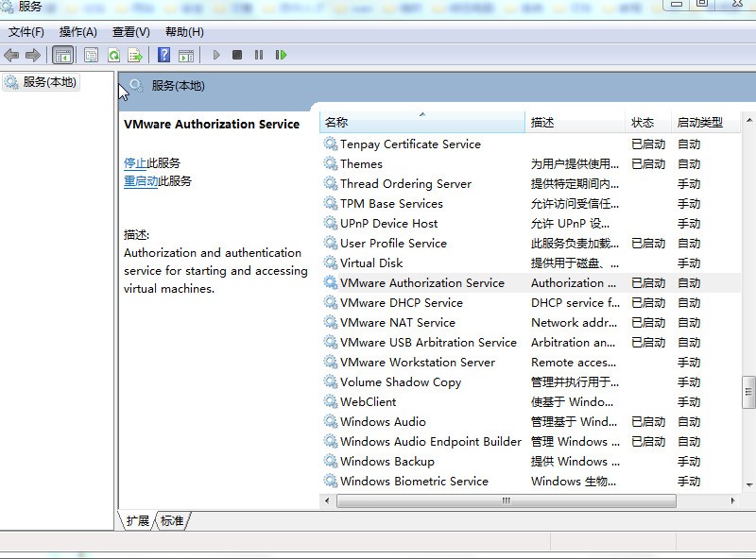Select the Tenpay Certificate Service row
Screen dimensions: 756x559
point(530,144)
